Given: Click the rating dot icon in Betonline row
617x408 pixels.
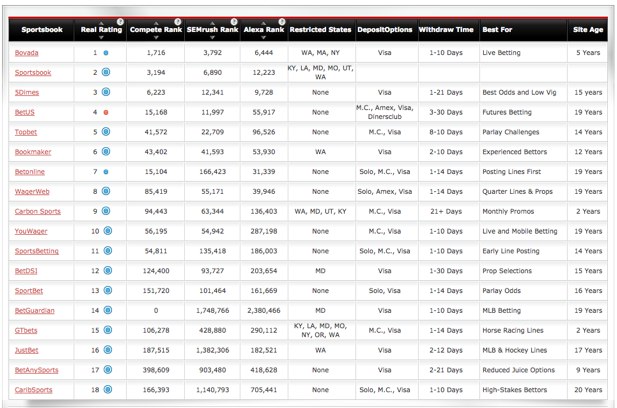Looking at the screenshot, I should (106, 172).
